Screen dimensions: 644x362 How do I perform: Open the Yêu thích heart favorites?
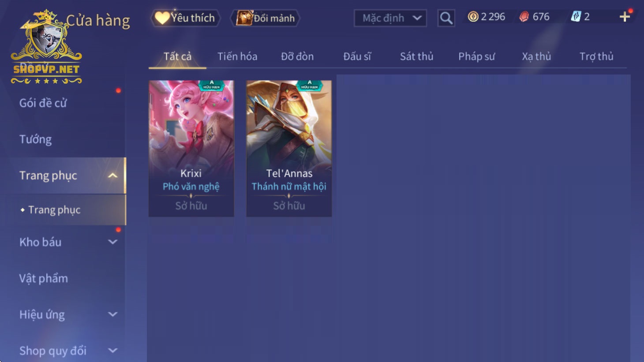(x=185, y=18)
